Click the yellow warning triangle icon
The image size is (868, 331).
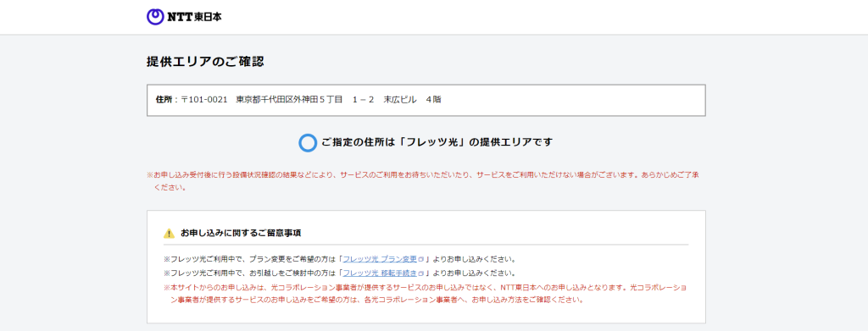click(169, 233)
